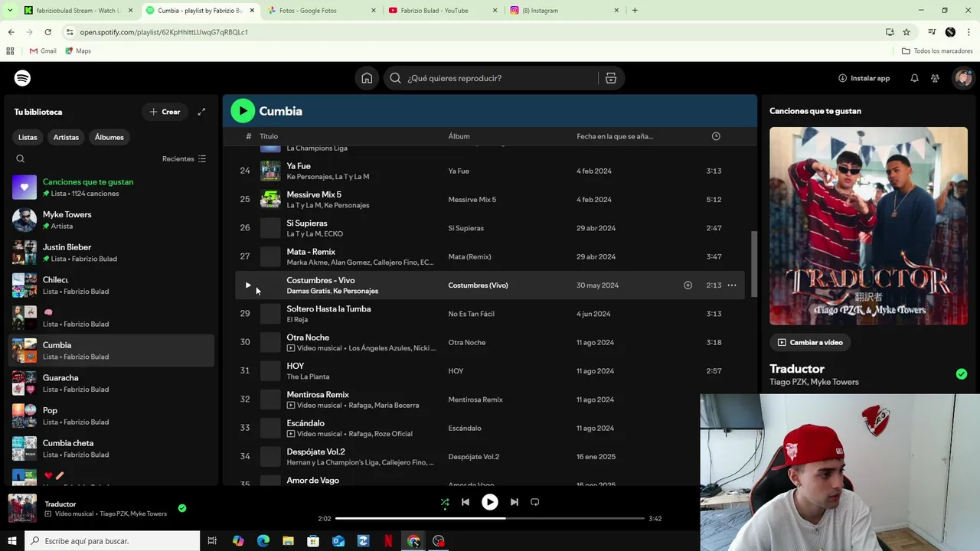The width and height of the screenshot is (980, 551).
Task: Switch to Fotos - Google Fotos tab
Action: [x=322, y=11]
